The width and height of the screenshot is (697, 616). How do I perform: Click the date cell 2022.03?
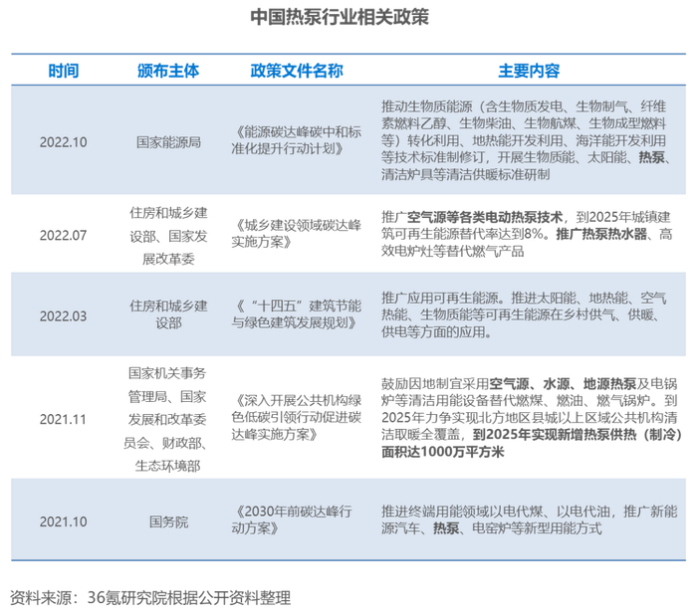(x=63, y=315)
